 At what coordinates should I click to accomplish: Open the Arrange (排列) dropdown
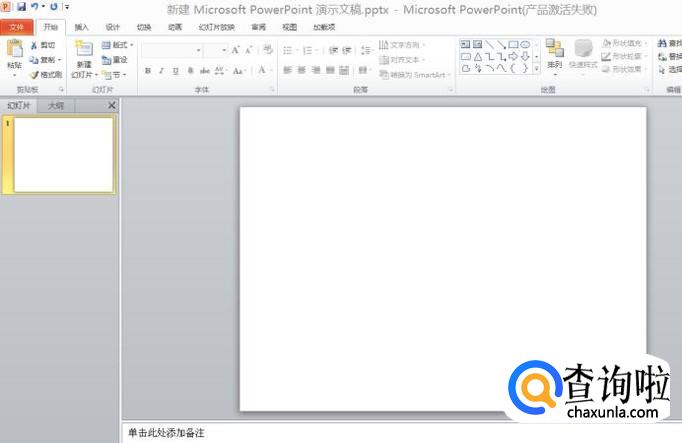tap(555, 58)
